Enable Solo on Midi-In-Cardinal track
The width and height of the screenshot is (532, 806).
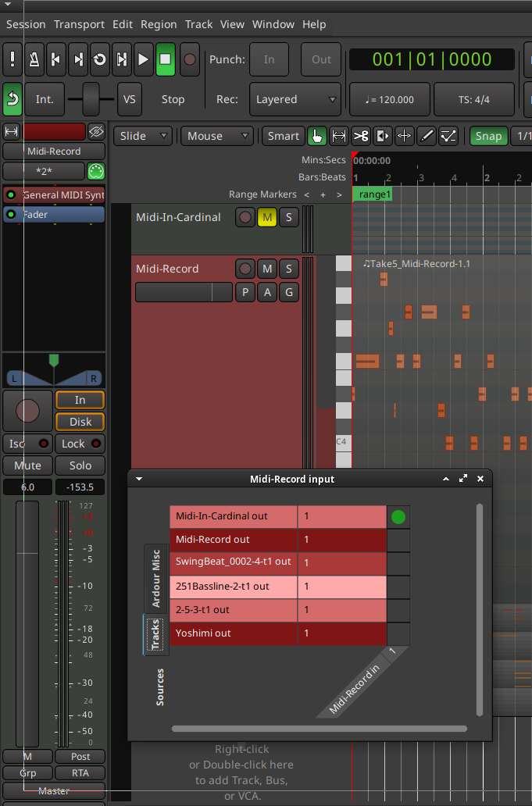pos(289,217)
